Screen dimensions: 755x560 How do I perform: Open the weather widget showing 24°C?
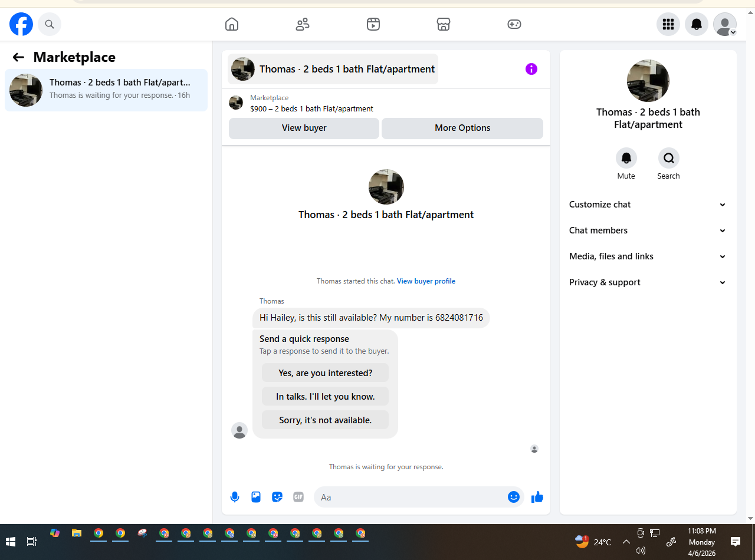click(593, 542)
